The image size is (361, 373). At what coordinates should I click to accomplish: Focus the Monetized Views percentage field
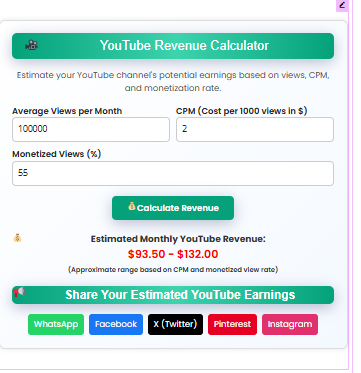[x=173, y=173]
